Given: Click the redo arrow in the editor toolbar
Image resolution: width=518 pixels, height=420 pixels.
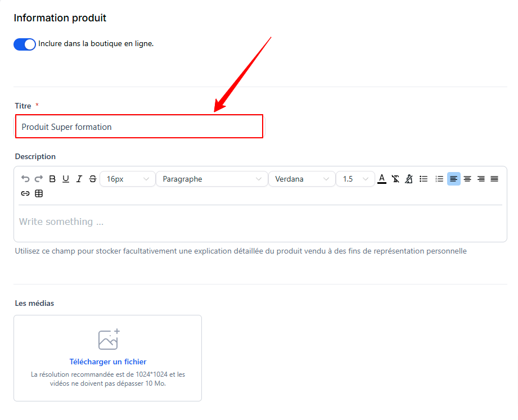Looking at the screenshot, I should [39, 179].
